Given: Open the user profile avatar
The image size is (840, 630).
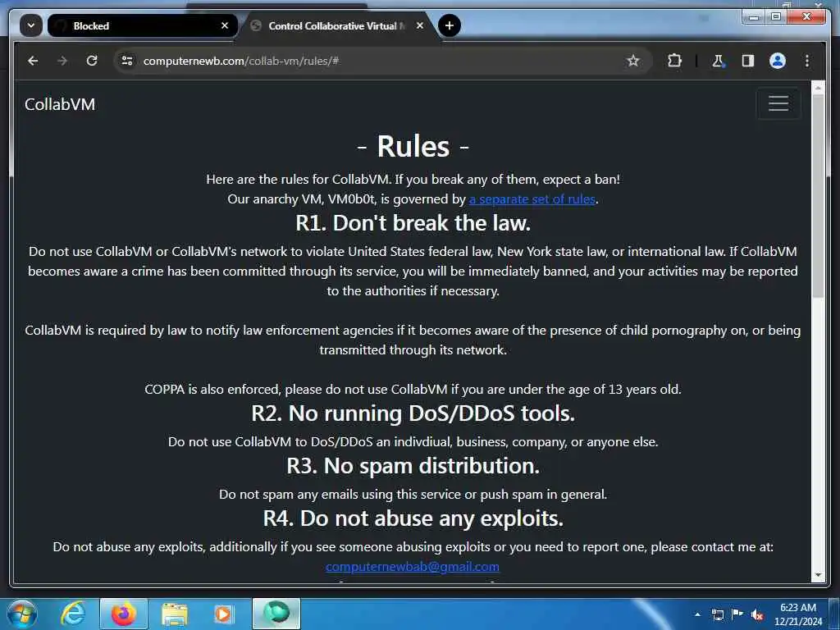Looking at the screenshot, I should 778,61.
